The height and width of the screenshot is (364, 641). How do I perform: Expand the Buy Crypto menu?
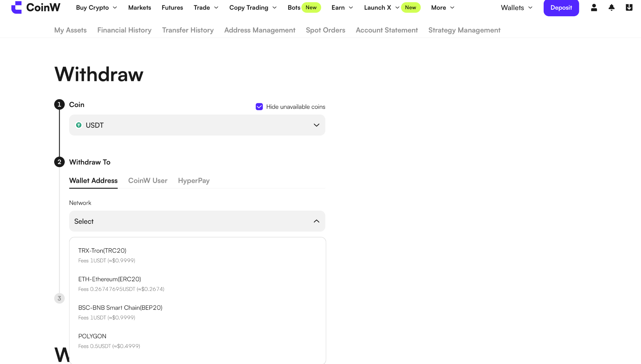pyautogui.click(x=96, y=8)
